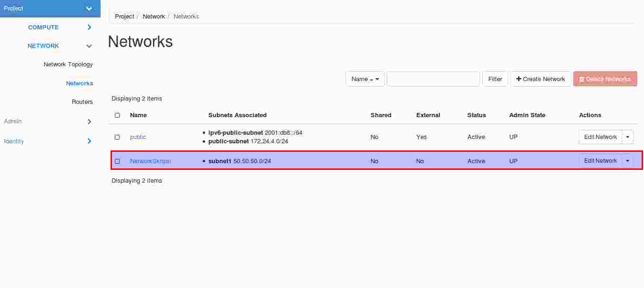Image resolution: width=644 pixels, height=288 pixels.
Task: Check the NetworkSkripsi row checkbox
Action: click(x=117, y=161)
